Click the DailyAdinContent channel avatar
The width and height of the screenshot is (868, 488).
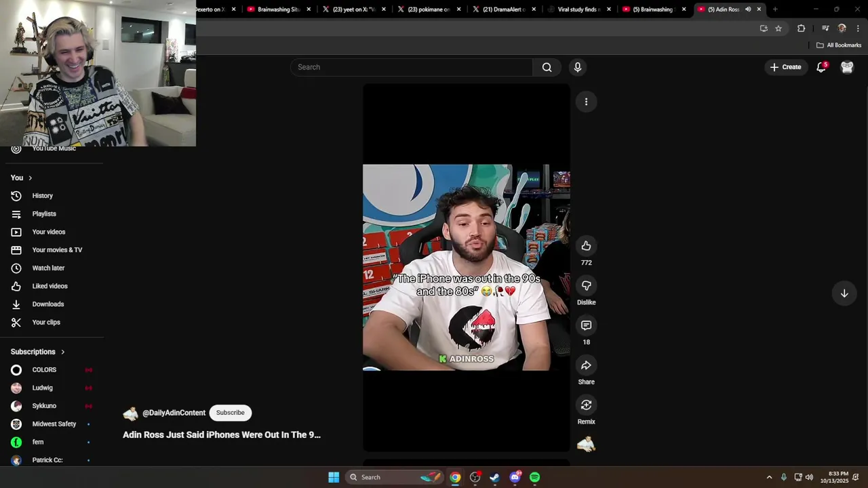[x=130, y=413]
